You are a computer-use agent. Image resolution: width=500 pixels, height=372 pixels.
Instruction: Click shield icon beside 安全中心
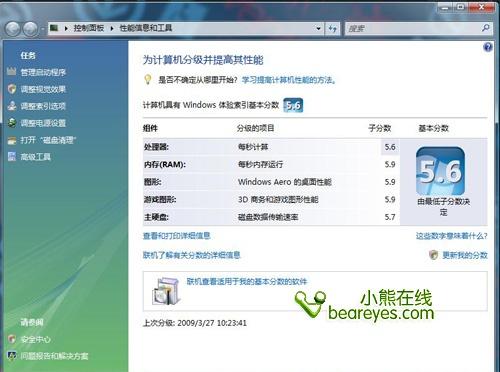click(12, 339)
